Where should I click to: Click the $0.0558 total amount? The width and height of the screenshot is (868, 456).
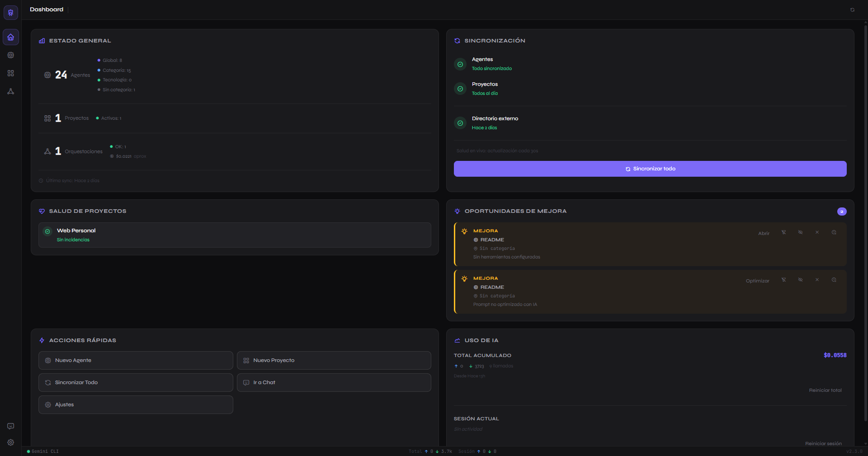coord(835,355)
